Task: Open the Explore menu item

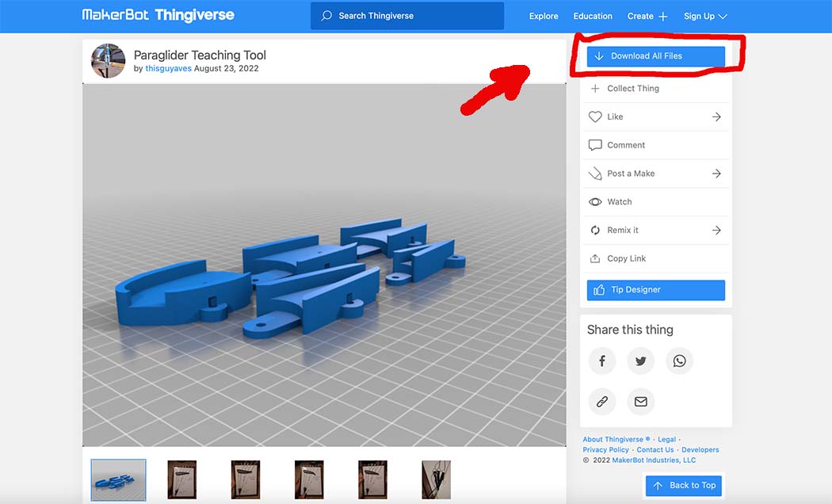Action: [x=544, y=16]
